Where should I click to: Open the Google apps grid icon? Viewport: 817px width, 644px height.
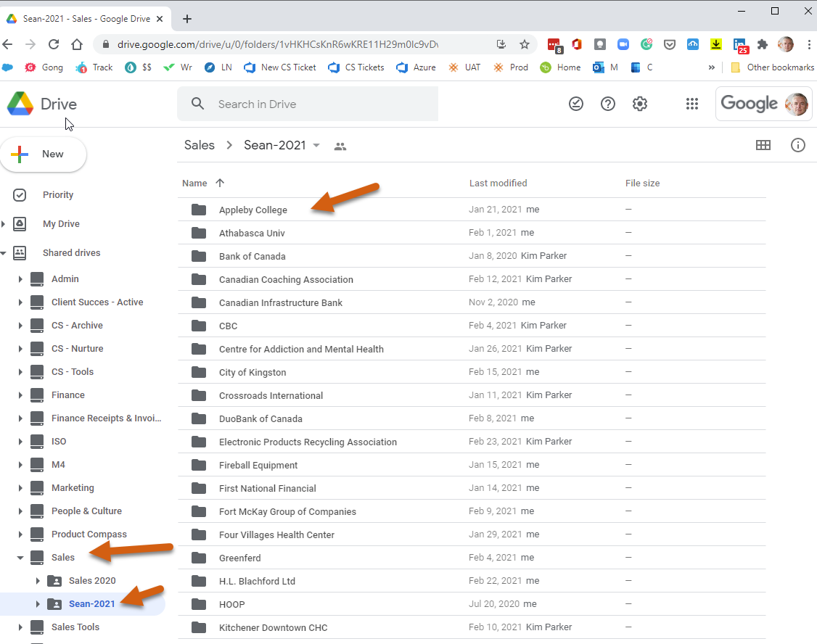692,104
